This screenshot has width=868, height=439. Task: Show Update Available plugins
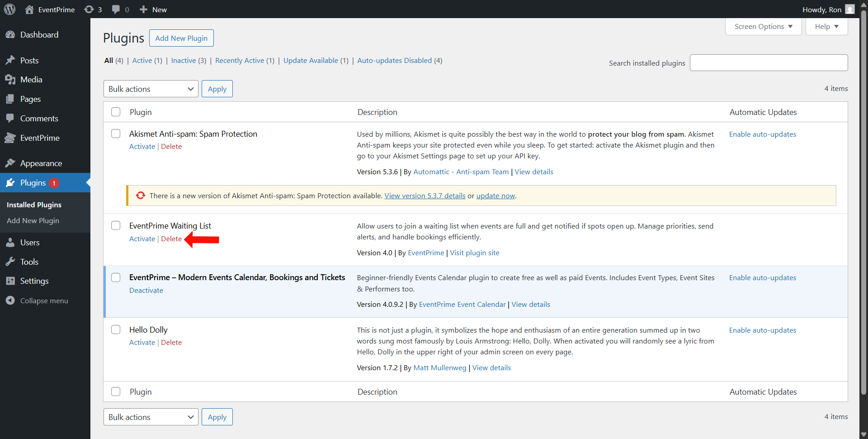[x=311, y=61]
